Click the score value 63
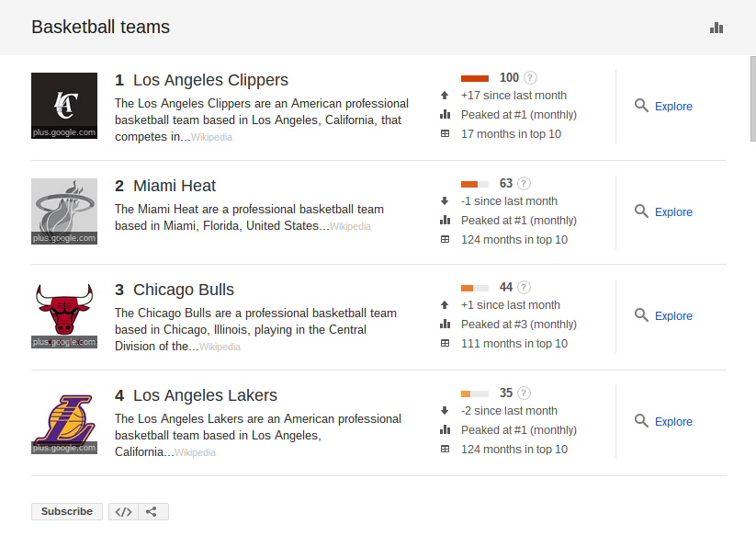The width and height of the screenshot is (756, 536). (506, 183)
